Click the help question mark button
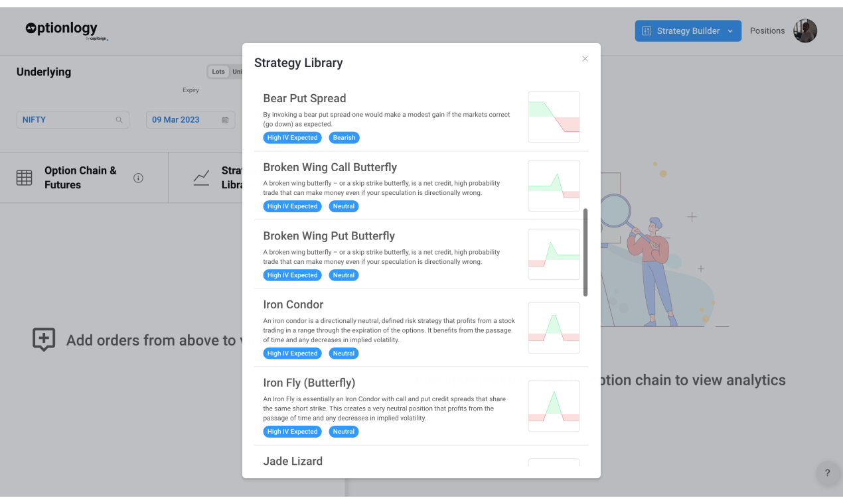843x504 pixels. (827, 473)
